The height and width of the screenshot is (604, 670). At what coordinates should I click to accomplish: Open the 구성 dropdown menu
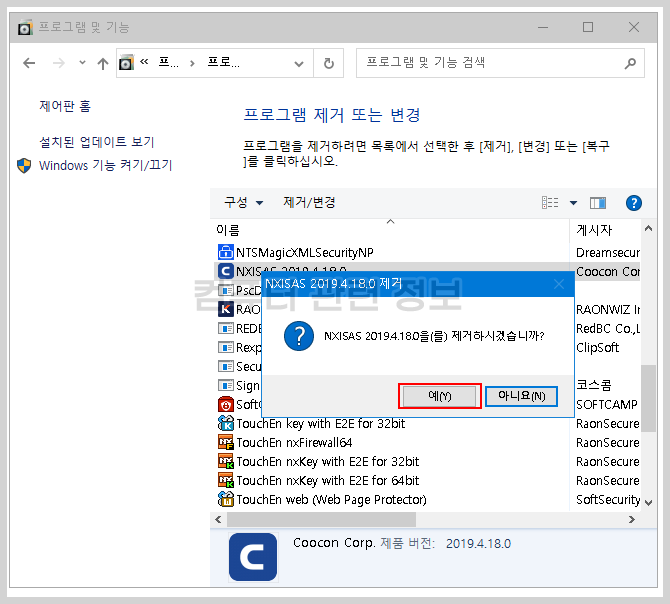pos(244,202)
